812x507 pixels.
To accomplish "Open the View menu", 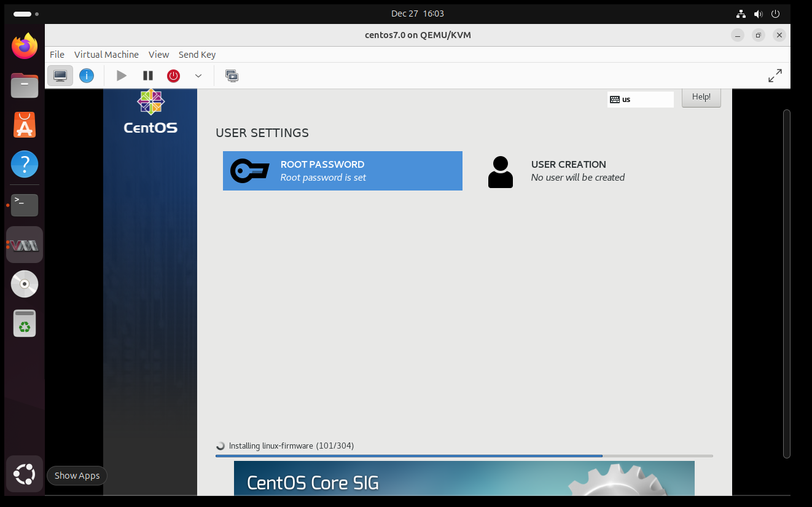I will (158, 55).
